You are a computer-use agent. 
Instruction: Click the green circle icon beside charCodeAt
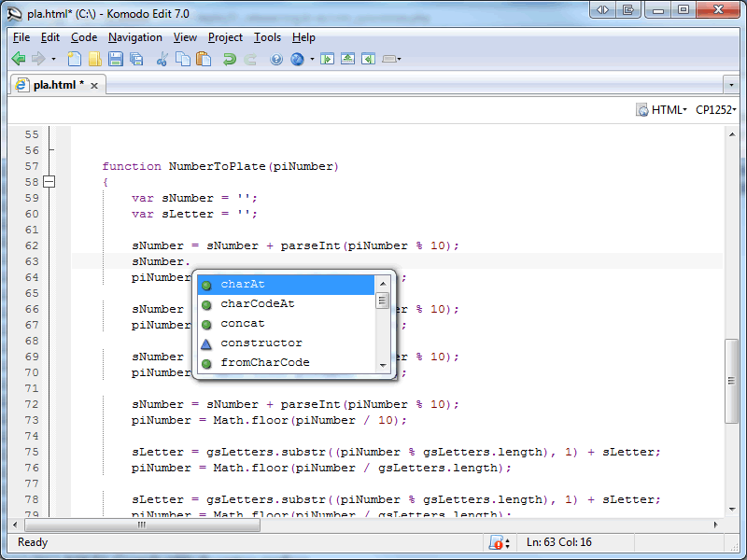coord(206,305)
